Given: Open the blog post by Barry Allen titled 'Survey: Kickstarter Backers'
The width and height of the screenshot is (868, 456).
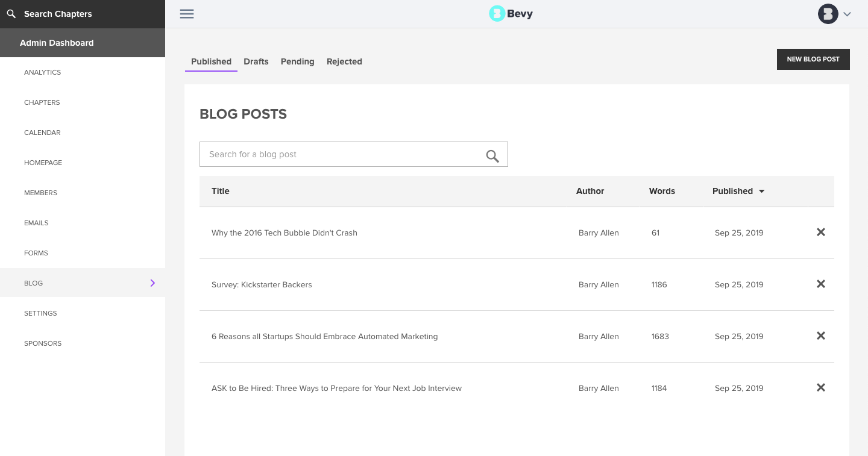Looking at the screenshot, I should (262, 284).
